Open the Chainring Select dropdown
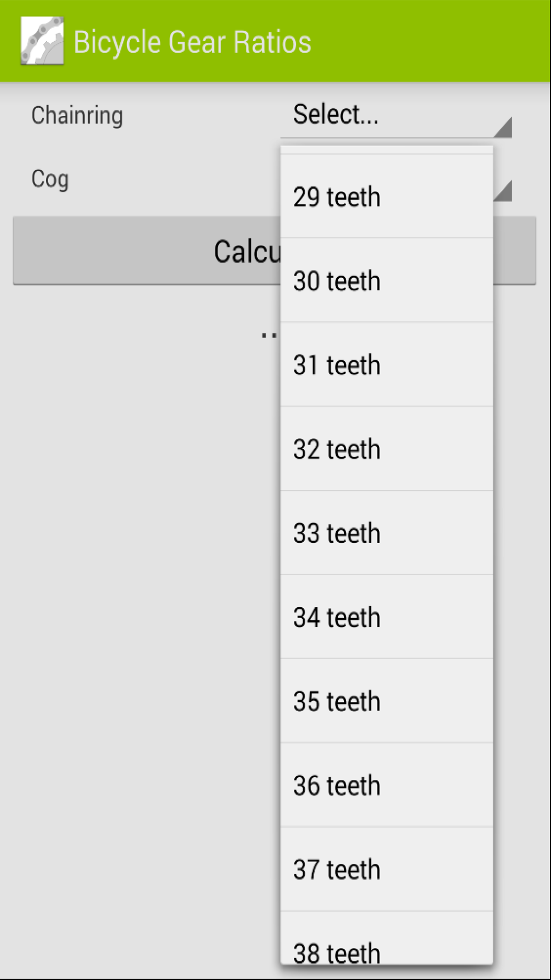551x980 pixels. click(396, 115)
